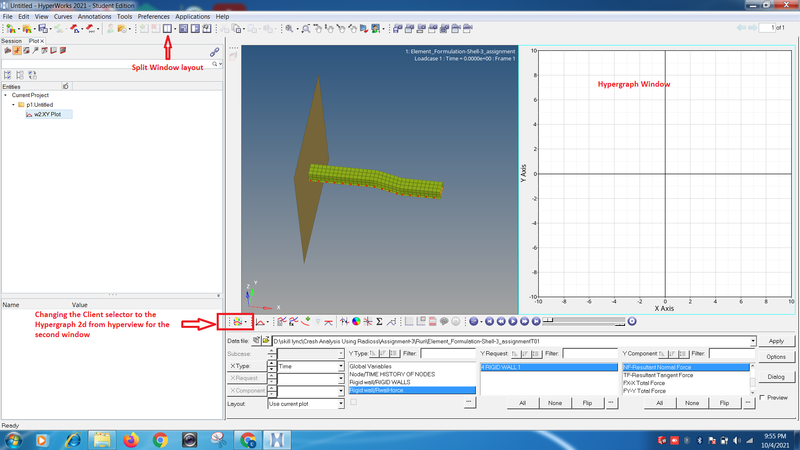This screenshot has height=450, width=800.
Task: Click the Windows Start button
Action: click(x=13, y=440)
